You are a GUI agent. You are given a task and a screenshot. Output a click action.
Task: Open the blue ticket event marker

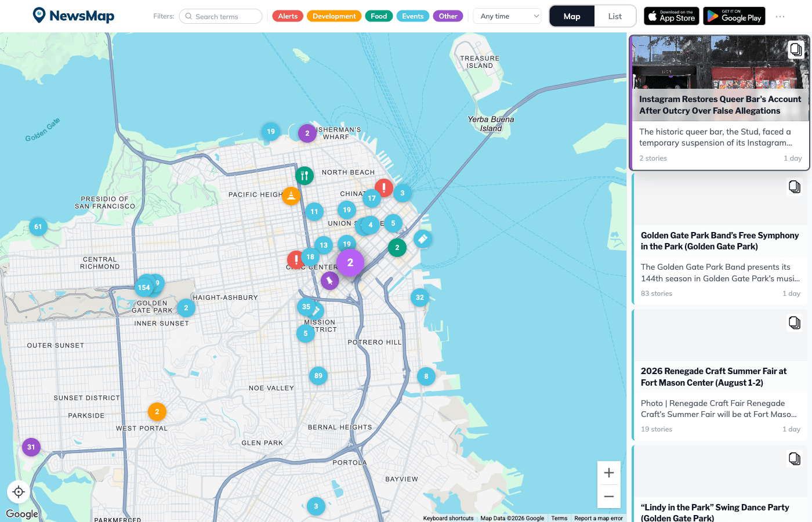click(x=423, y=239)
